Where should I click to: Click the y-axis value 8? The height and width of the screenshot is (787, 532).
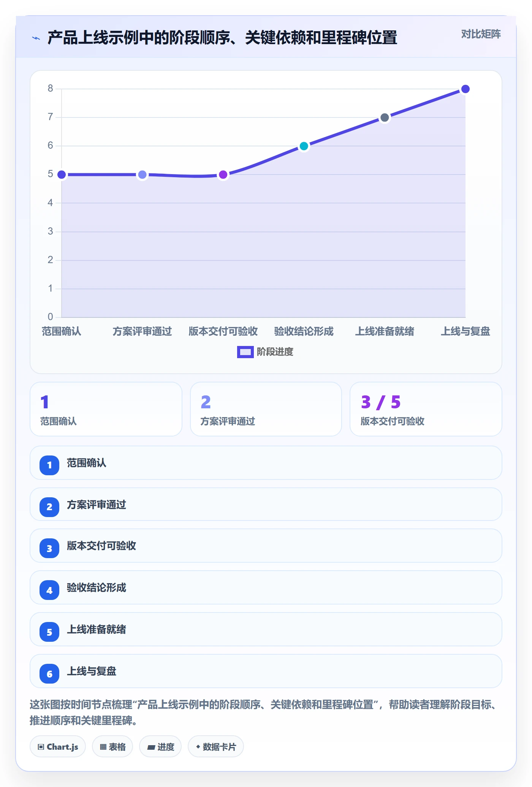pyautogui.click(x=50, y=89)
